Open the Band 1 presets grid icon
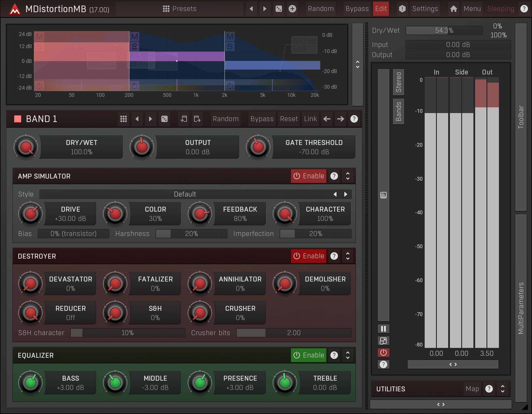532x414 pixels. 124,119
